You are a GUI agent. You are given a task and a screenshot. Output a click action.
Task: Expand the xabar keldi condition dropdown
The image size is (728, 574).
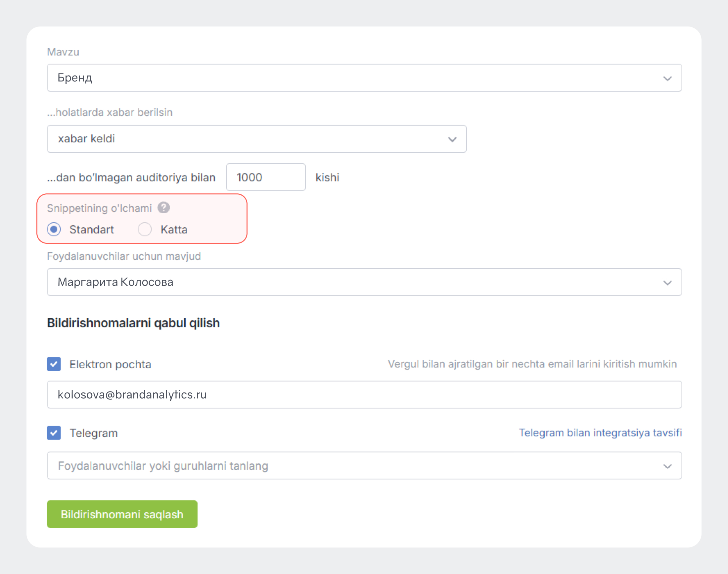coord(256,139)
